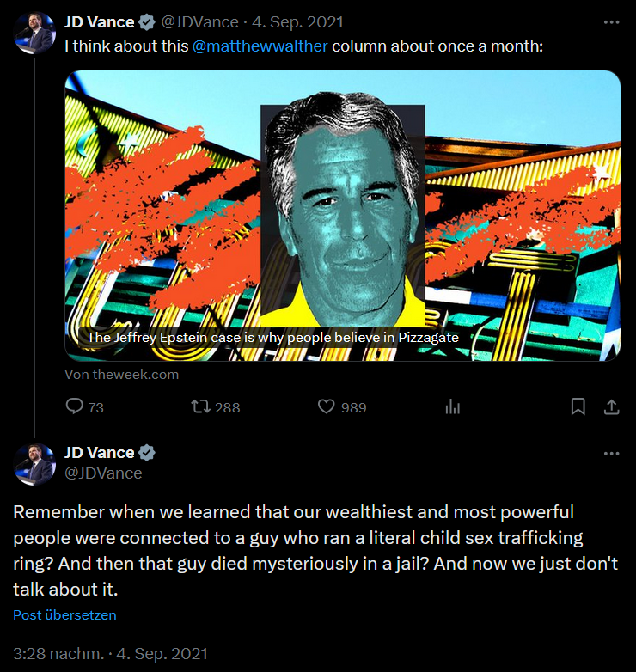Screen dimensions: 636x672
Task: Bookmark the first JD Vance post
Action: click(x=578, y=406)
